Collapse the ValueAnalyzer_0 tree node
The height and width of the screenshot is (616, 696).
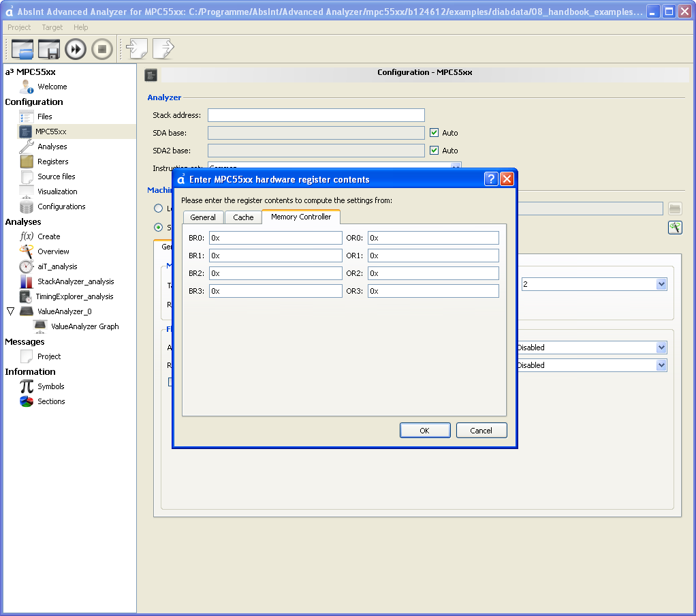click(11, 311)
